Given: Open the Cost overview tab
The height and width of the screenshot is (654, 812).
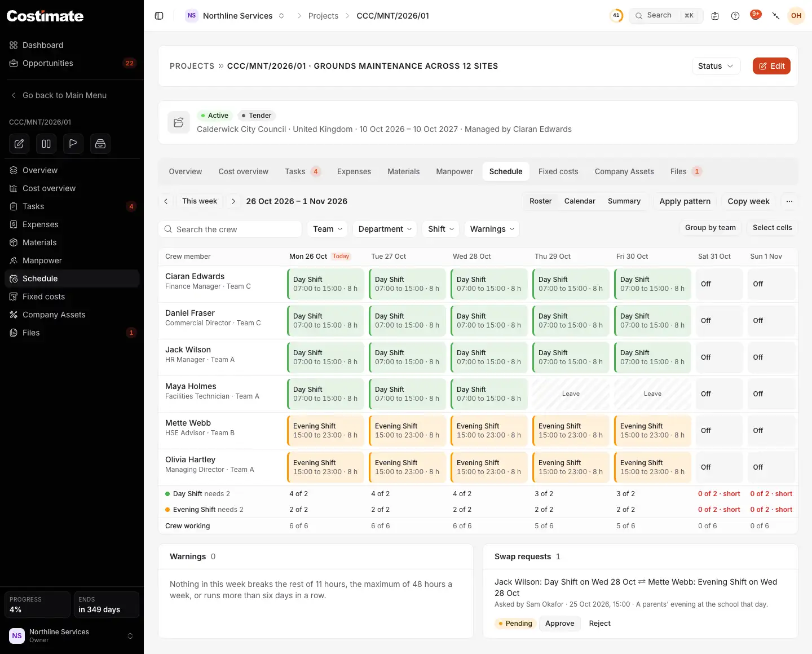Looking at the screenshot, I should pyautogui.click(x=244, y=171).
